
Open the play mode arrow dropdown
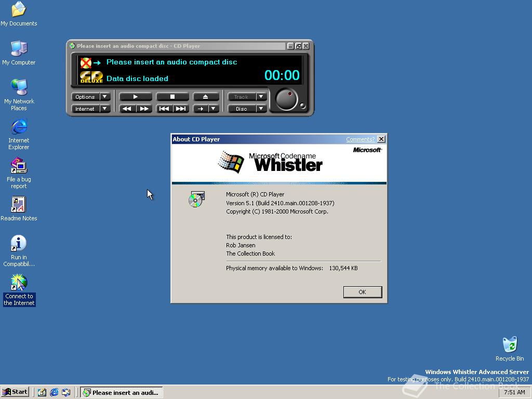pos(214,109)
